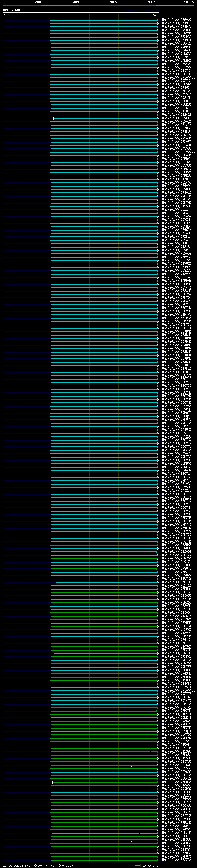The image size is (197, 868).
Task: Select UniRef100_Q42839 label
Action: 176,551
